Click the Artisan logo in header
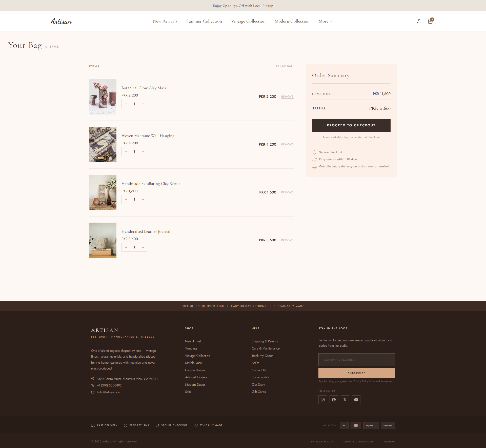 tap(61, 21)
